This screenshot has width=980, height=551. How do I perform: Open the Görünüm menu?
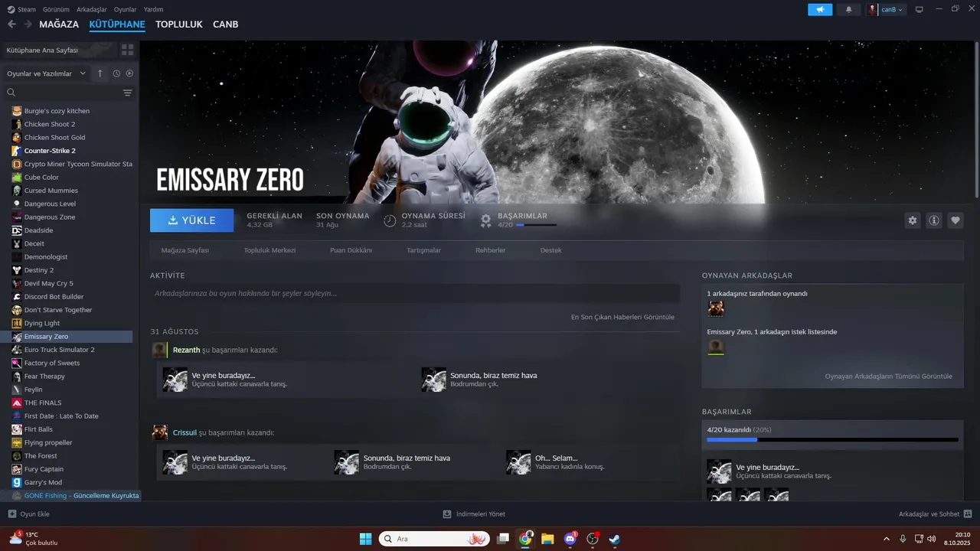(56, 9)
